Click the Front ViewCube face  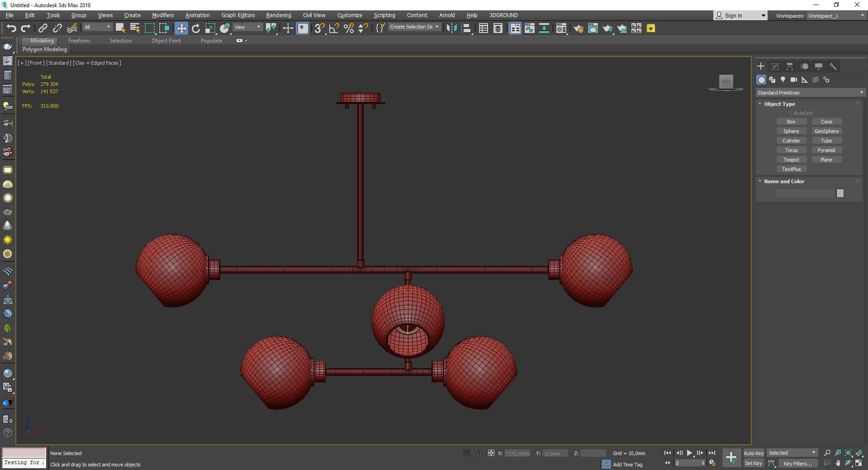click(726, 81)
